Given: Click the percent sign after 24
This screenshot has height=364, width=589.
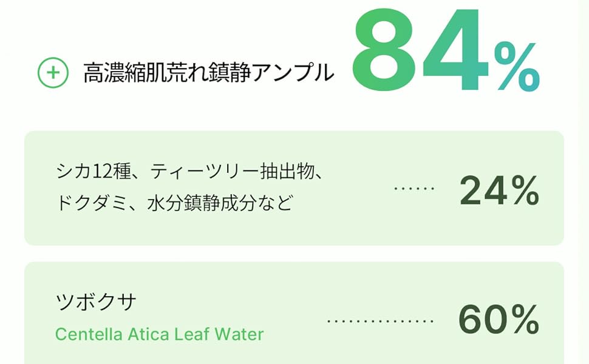Looking at the screenshot, I should (x=522, y=191).
